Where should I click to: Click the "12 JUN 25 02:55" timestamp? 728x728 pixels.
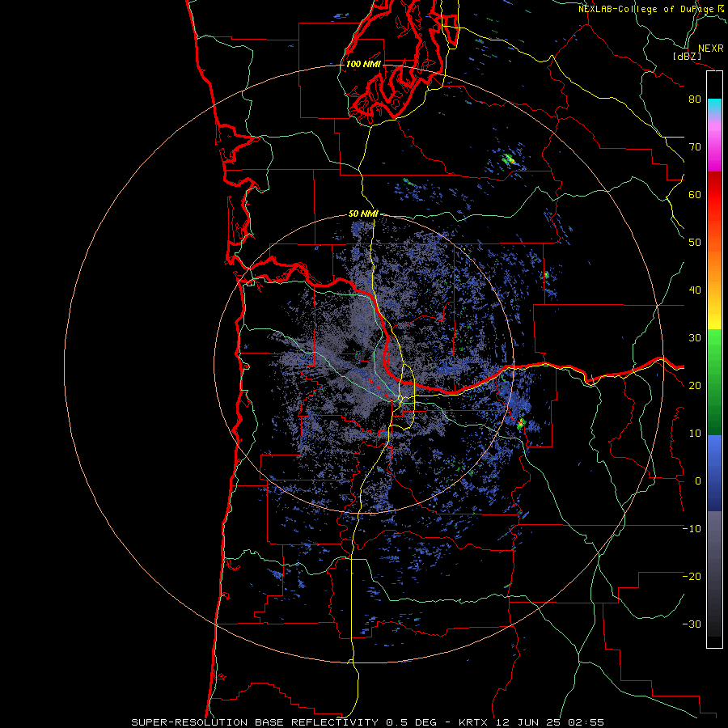click(550, 722)
